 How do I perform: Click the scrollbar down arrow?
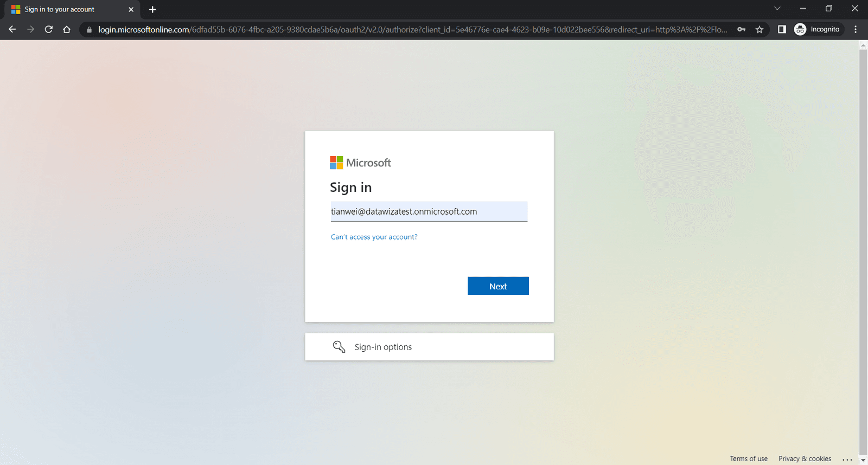[x=863, y=460]
